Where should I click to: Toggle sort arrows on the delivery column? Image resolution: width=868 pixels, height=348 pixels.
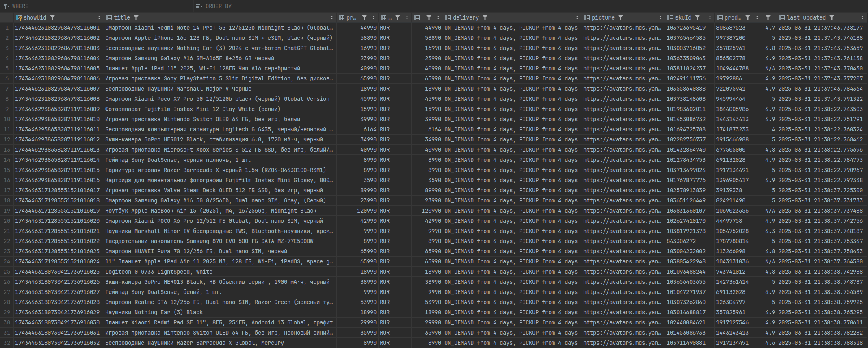point(577,17)
